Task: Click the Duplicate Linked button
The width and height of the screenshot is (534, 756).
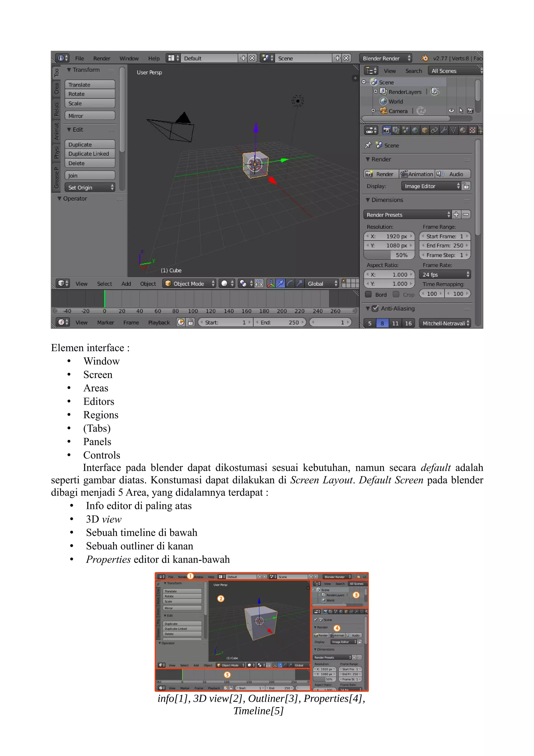Action: tap(90, 154)
